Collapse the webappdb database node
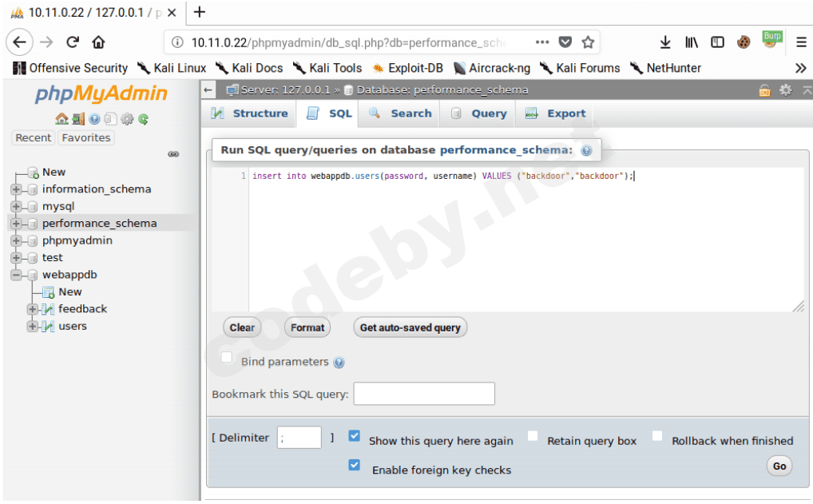Screen dimensions: 813x504 [x=16, y=275]
